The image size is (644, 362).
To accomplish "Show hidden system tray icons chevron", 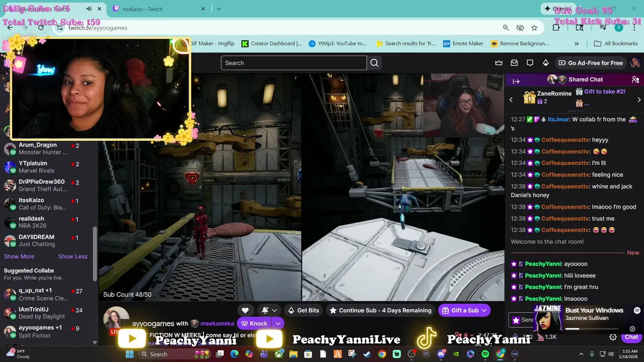I will pos(581,354).
